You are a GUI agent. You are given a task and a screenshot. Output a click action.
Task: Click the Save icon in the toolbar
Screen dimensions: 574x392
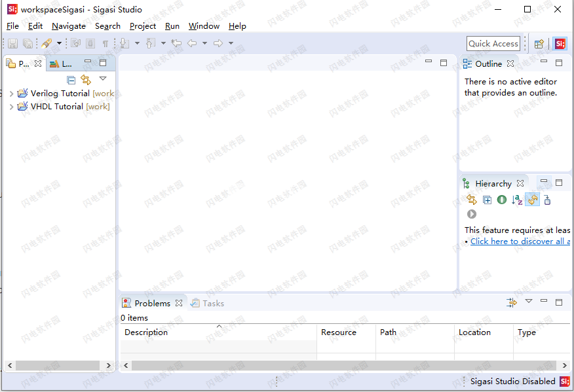point(13,43)
